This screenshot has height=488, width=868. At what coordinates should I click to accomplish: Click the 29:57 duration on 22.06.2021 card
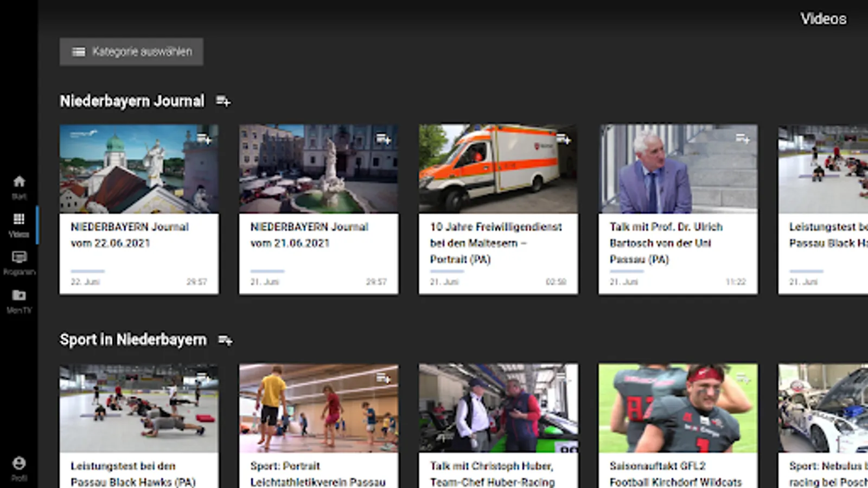pyautogui.click(x=197, y=282)
